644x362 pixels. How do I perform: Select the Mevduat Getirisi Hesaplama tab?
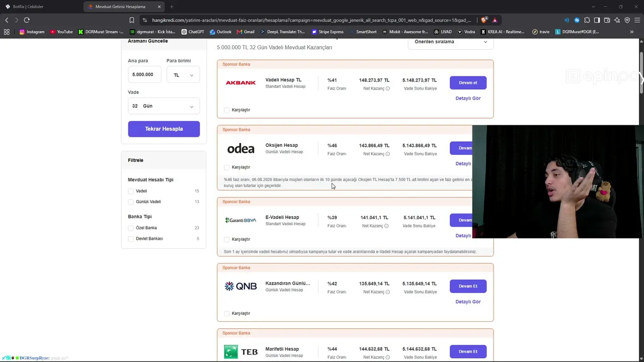125,7
